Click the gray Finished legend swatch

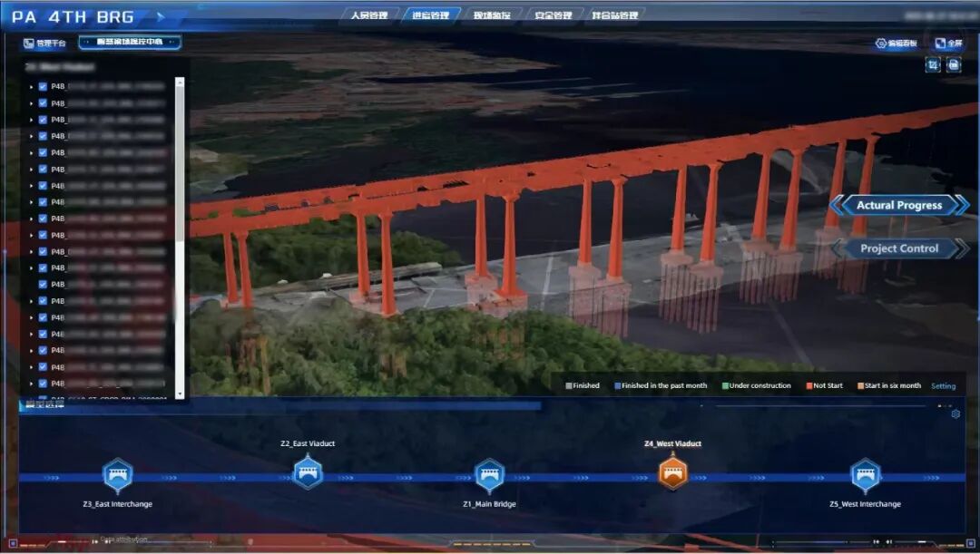click(569, 385)
